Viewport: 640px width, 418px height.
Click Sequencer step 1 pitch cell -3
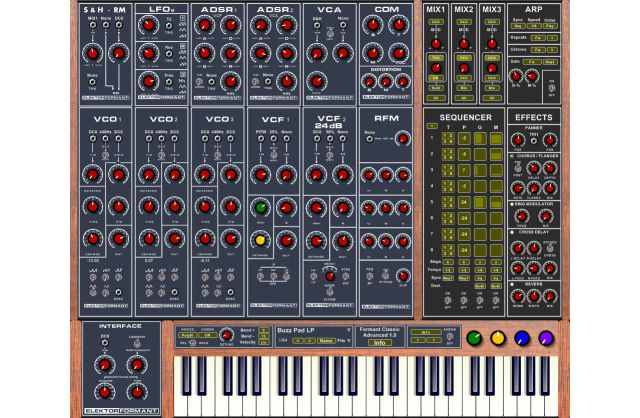pyautogui.click(x=464, y=139)
